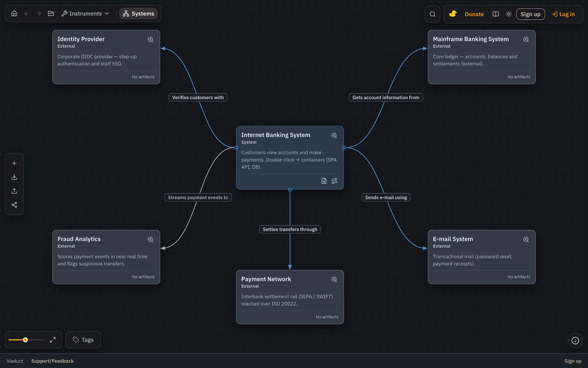The image size is (588, 368).
Task: Open the folder icon in toolbar
Action: point(51,13)
